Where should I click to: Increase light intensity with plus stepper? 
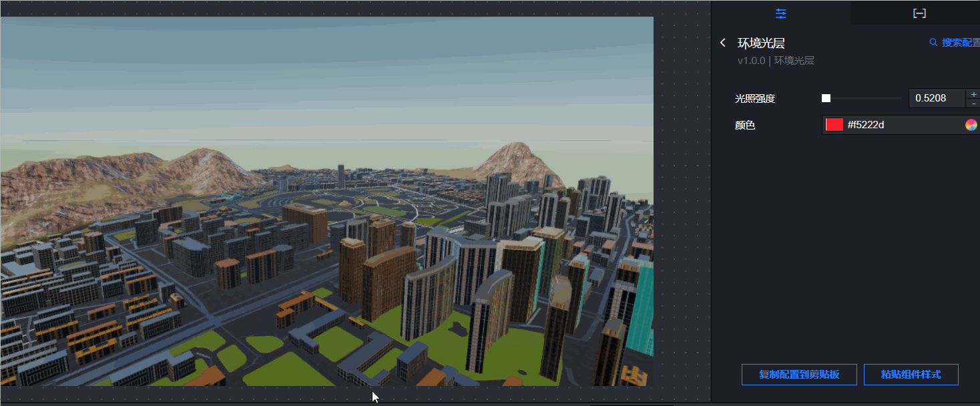coord(973,94)
